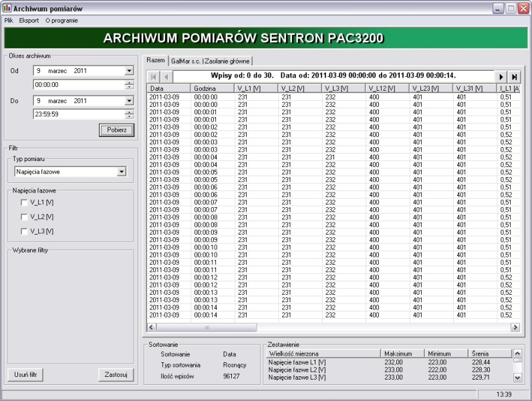Click the Pobierz button
Screen dimensions: 532x401
click(117, 130)
